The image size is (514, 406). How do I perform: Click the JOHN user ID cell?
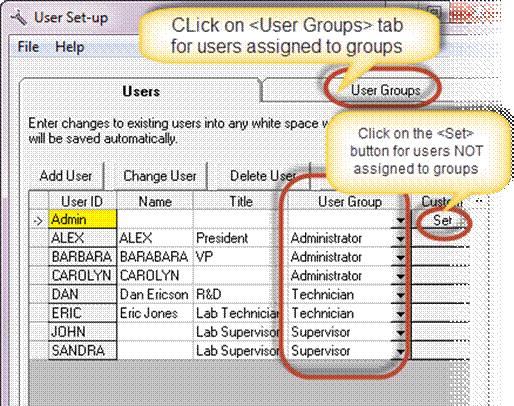pyautogui.click(x=83, y=332)
